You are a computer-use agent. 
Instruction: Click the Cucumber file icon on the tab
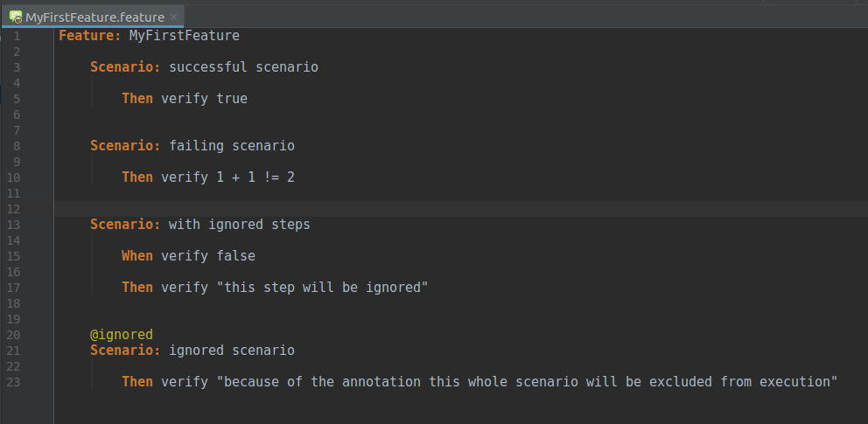coord(16,17)
